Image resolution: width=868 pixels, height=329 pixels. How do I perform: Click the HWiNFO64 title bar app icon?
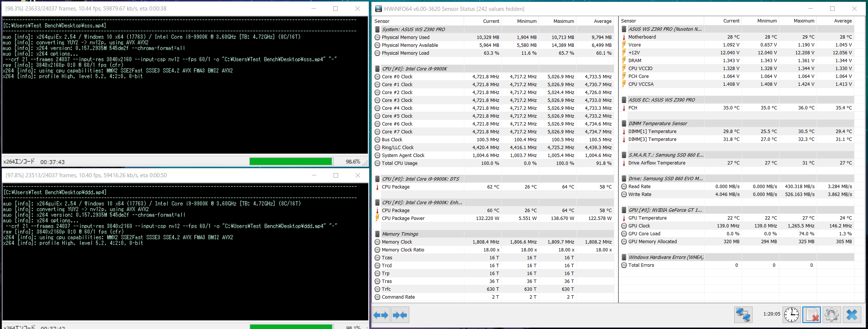click(379, 9)
